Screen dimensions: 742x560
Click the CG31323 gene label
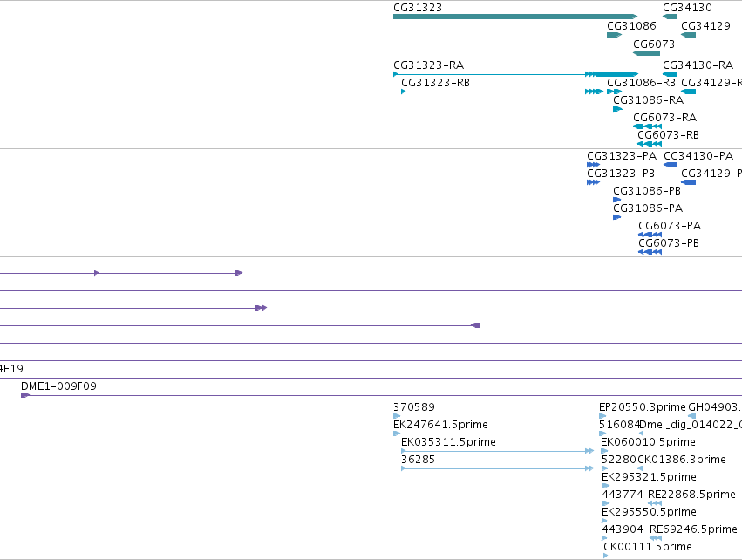[x=418, y=8]
